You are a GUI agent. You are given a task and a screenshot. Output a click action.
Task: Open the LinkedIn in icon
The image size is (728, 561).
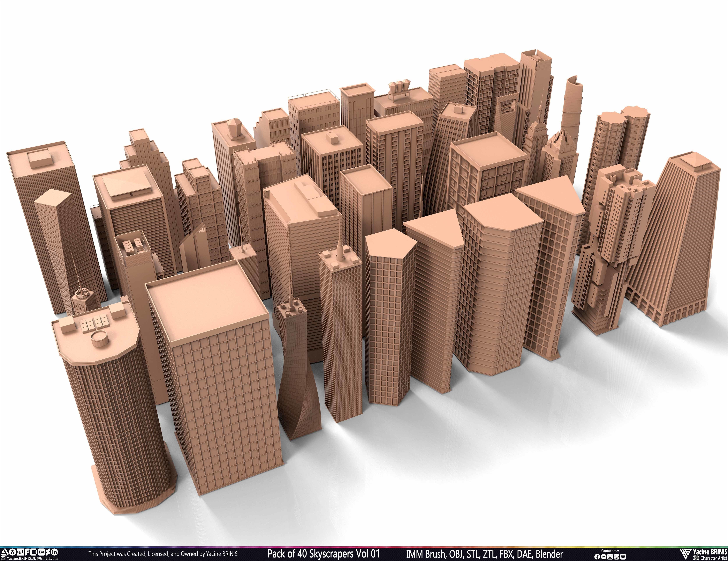pyautogui.click(x=54, y=552)
